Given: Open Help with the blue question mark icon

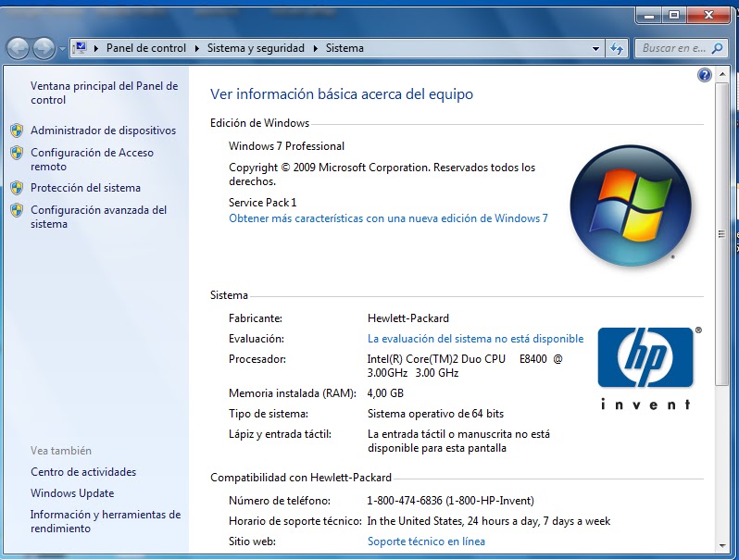Looking at the screenshot, I should click(x=704, y=75).
